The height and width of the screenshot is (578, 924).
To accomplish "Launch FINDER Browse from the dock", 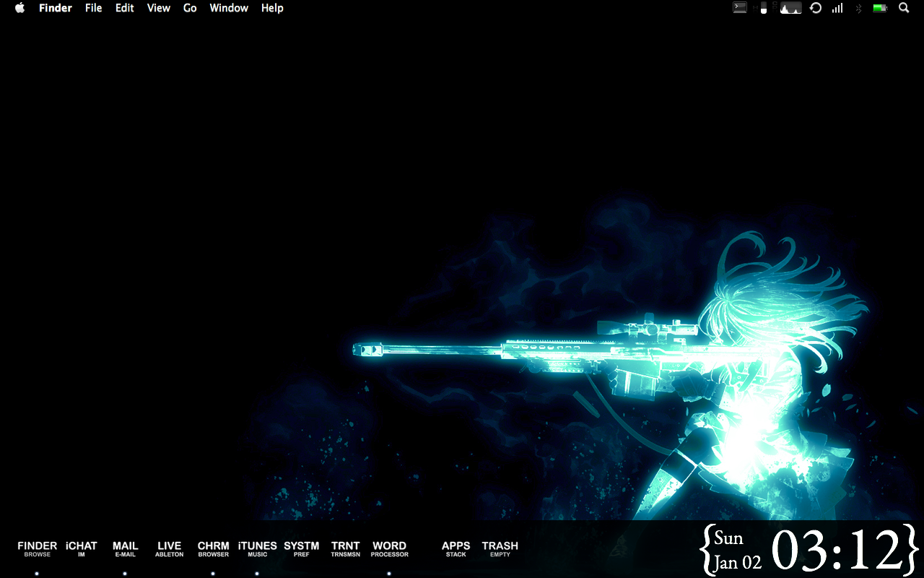I will tap(38, 549).
